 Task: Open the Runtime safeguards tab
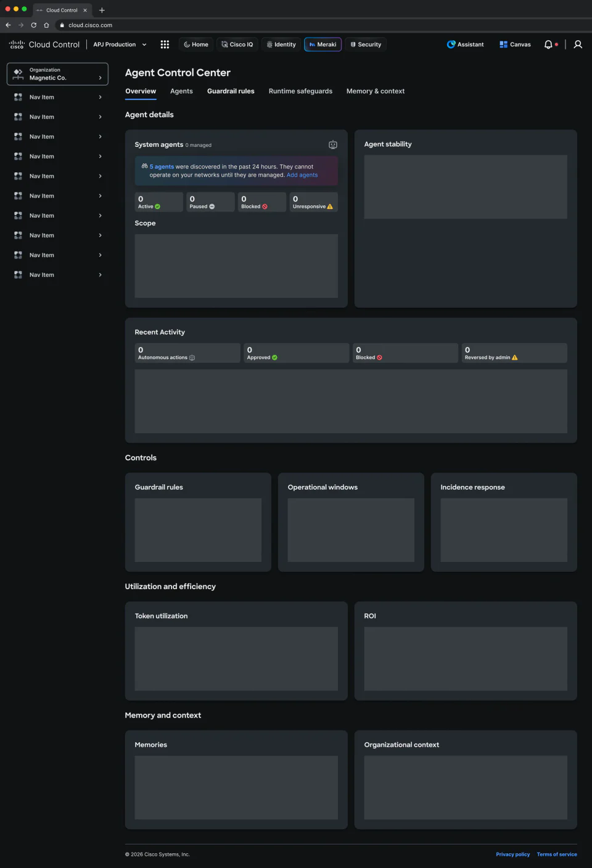300,91
